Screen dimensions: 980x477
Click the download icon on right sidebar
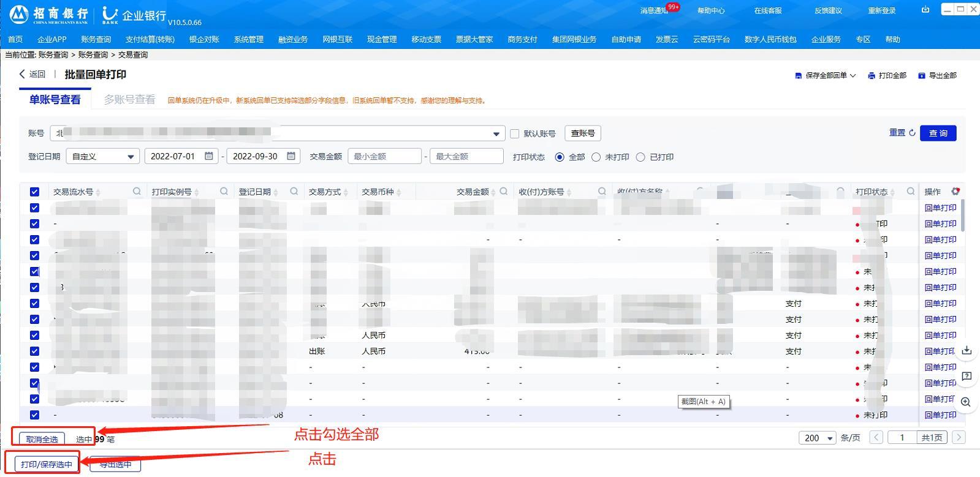(967, 351)
